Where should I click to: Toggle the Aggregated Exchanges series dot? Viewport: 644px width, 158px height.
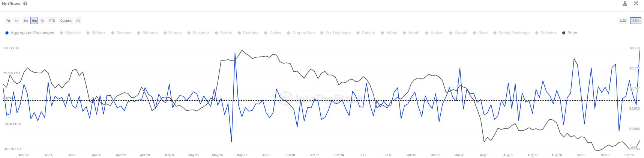7,33
